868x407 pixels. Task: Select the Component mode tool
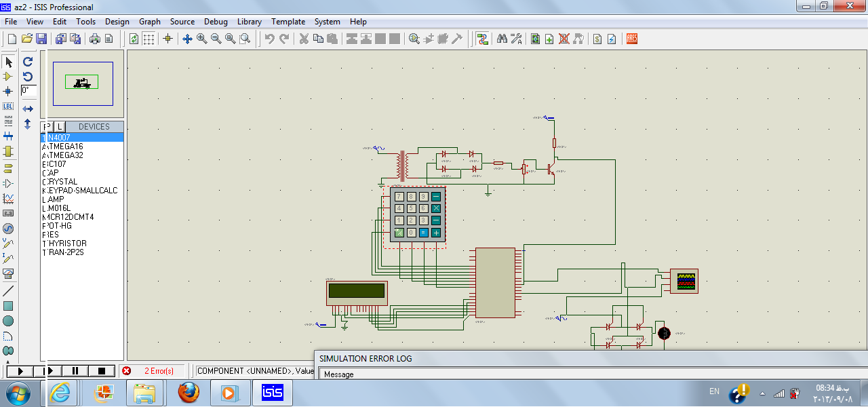[8, 77]
